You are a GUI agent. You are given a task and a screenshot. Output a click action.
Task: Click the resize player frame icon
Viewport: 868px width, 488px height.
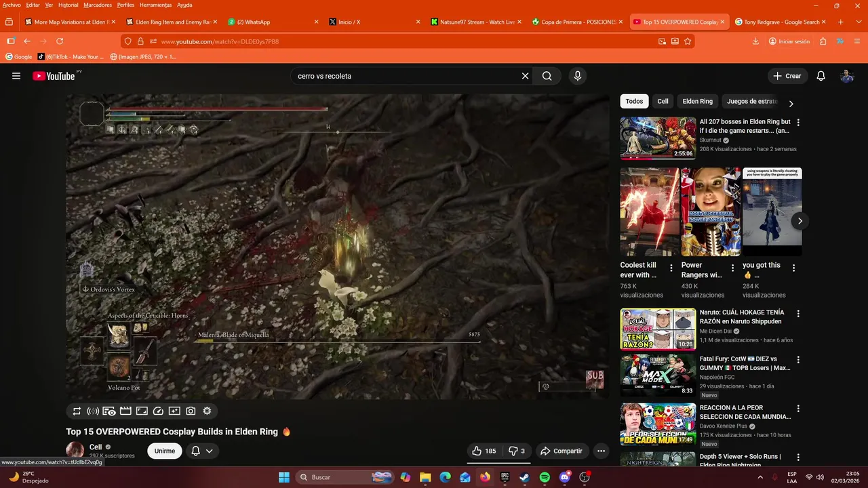[142, 411]
